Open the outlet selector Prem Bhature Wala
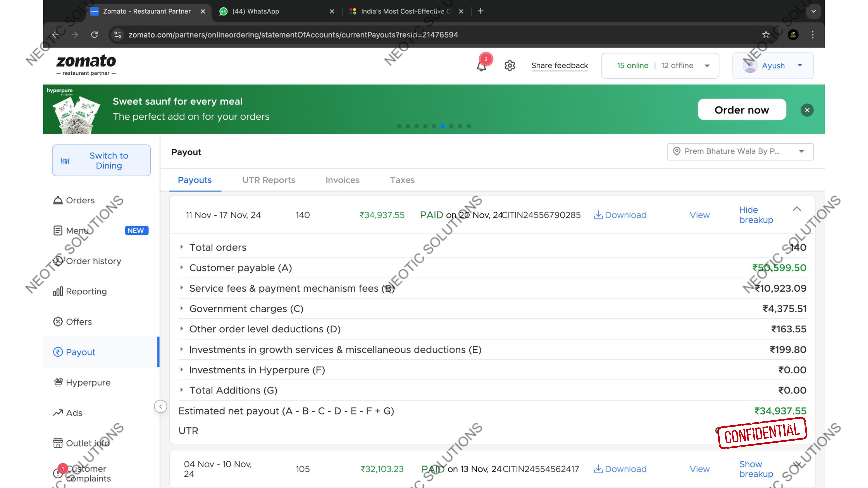 (740, 152)
